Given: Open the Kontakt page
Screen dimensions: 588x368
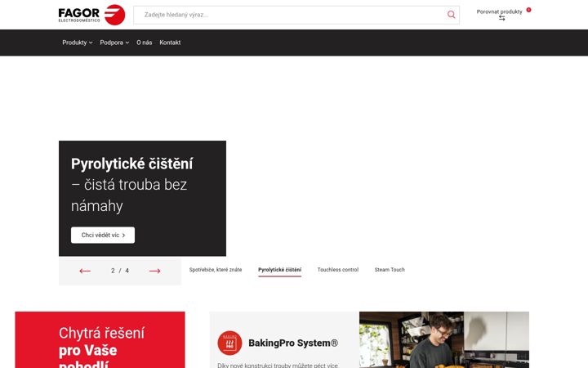Looking at the screenshot, I should tap(170, 43).
